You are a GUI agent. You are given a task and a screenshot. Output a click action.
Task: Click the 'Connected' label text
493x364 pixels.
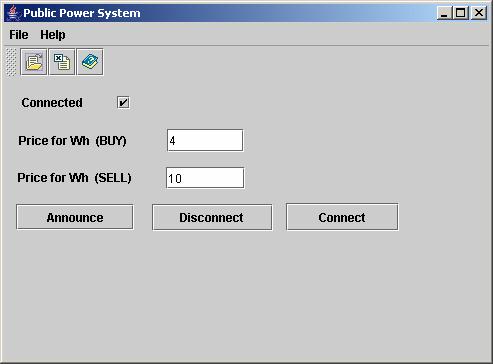tap(52, 103)
